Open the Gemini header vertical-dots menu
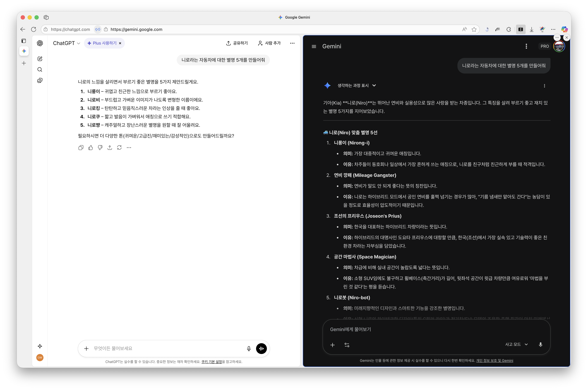This screenshot has width=588, height=390. coord(526,46)
